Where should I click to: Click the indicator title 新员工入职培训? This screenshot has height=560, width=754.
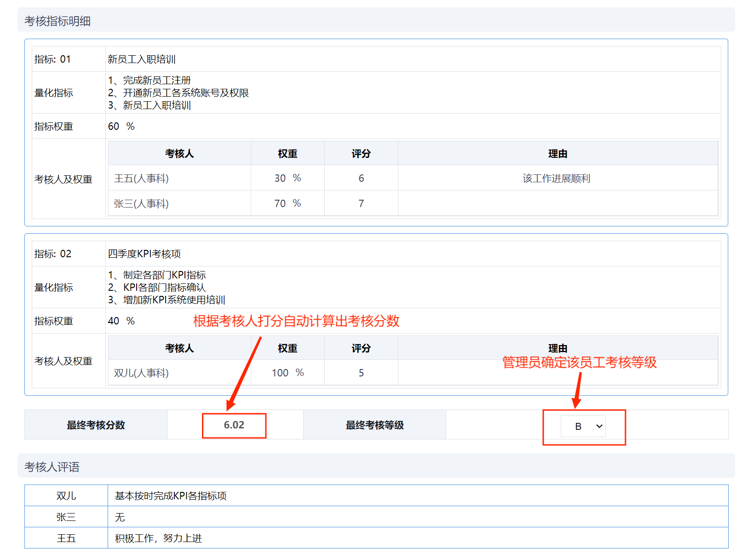click(x=142, y=59)
